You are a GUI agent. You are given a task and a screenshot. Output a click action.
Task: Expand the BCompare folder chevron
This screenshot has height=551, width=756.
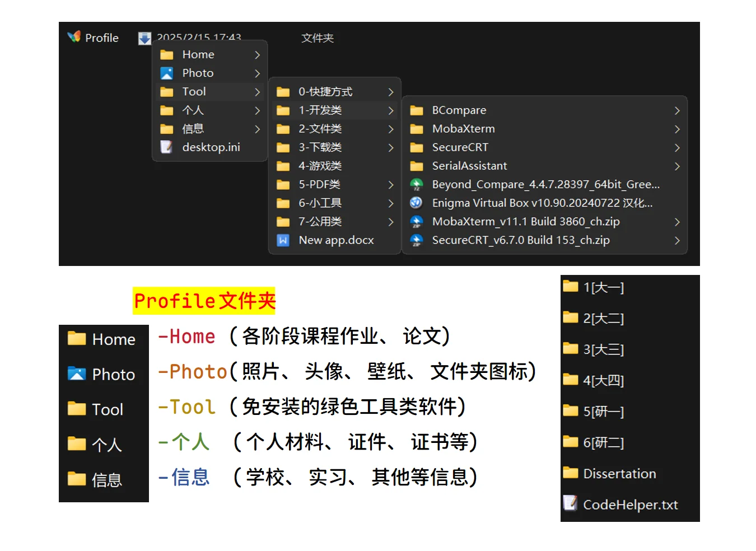tap(677, 110)
